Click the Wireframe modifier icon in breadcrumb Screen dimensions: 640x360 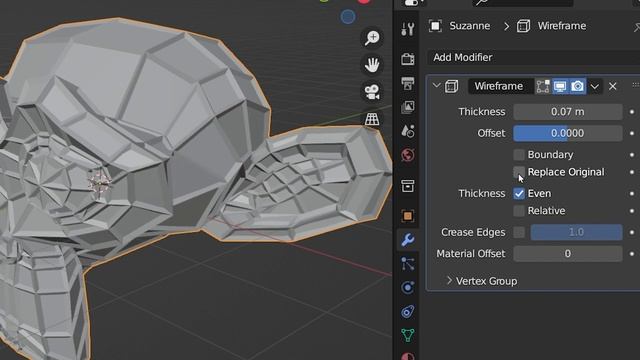click(523, 26)
